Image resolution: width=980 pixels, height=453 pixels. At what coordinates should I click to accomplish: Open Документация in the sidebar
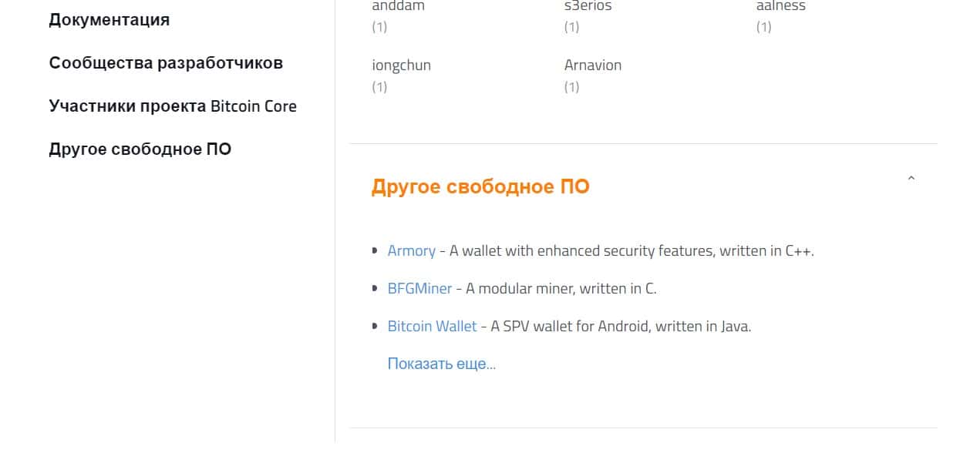[109, 20]
